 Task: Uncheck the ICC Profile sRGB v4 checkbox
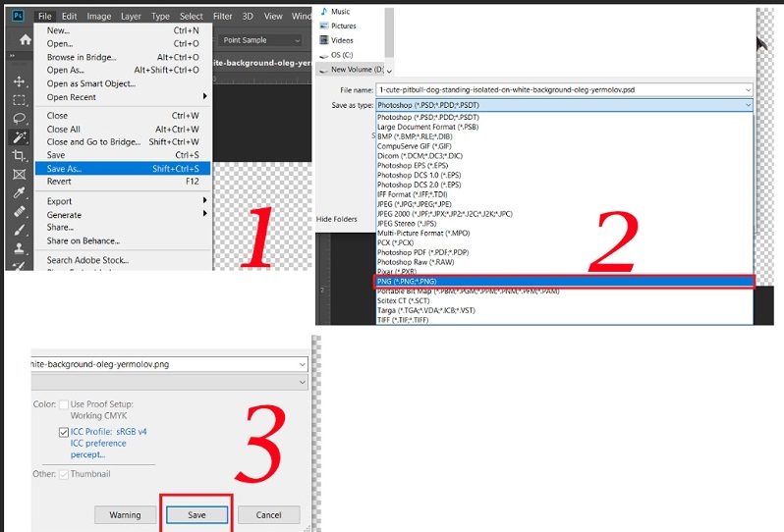point(64,432)
